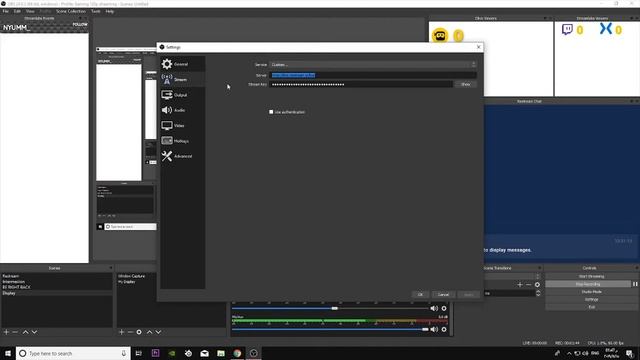
Task: Add a new source with plus icon
Action: click(x=122, y=332)
